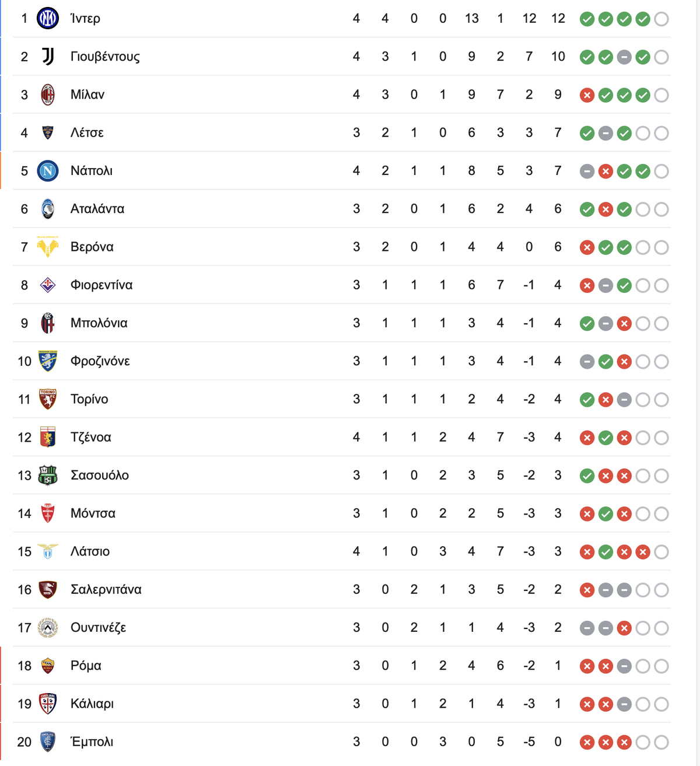The width and height of the screenshot is (700, 766).
Task: Click the Torino bull crest
Action: pos(48,399)
